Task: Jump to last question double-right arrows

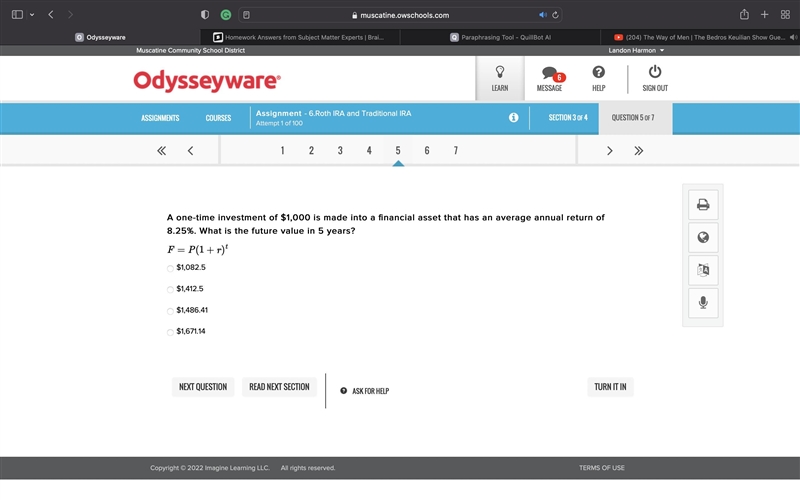Action: 639,151
